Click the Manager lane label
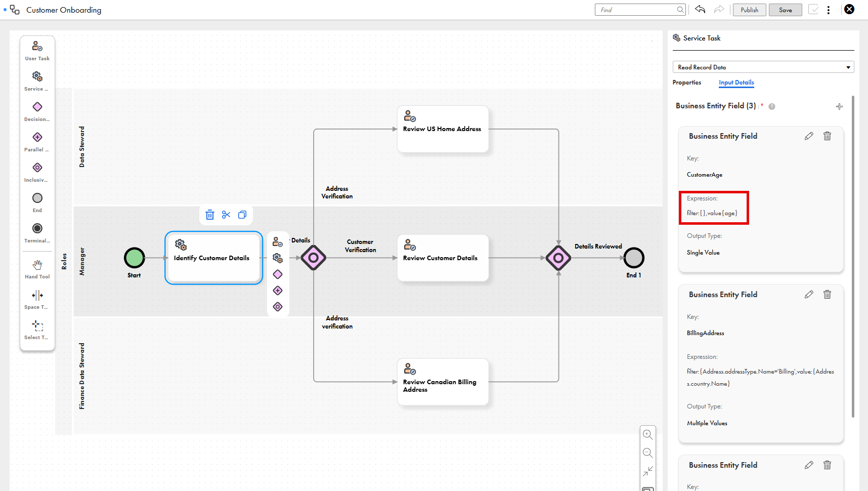The width and height of the screenshot is (868, 491). pyautogui.click(x=82, y=262)
